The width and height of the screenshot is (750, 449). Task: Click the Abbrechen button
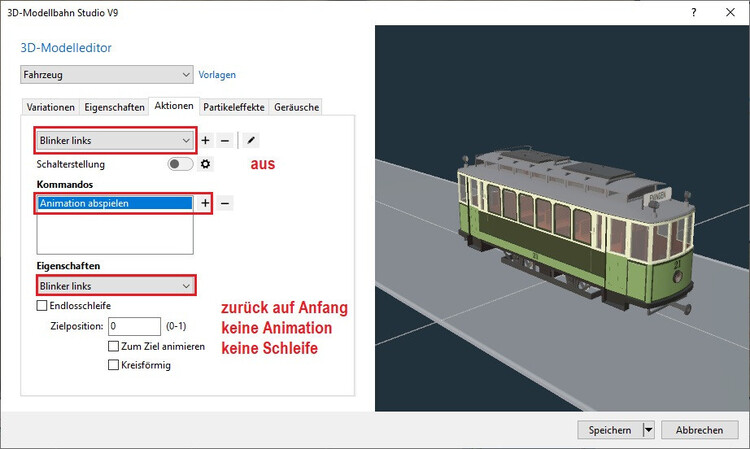(699, 430)
